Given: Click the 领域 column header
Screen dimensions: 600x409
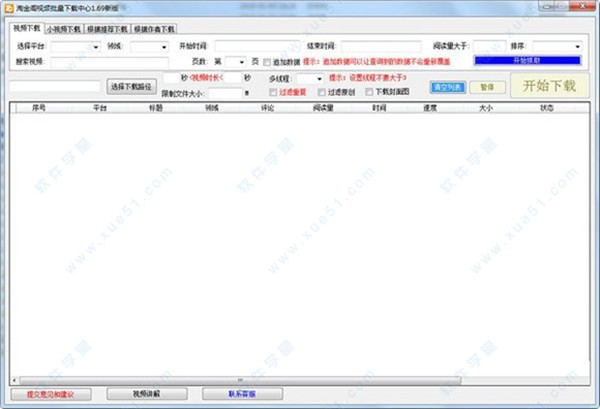Looking at the screenshot, I should pyautogui.click(x=212, y=108).
